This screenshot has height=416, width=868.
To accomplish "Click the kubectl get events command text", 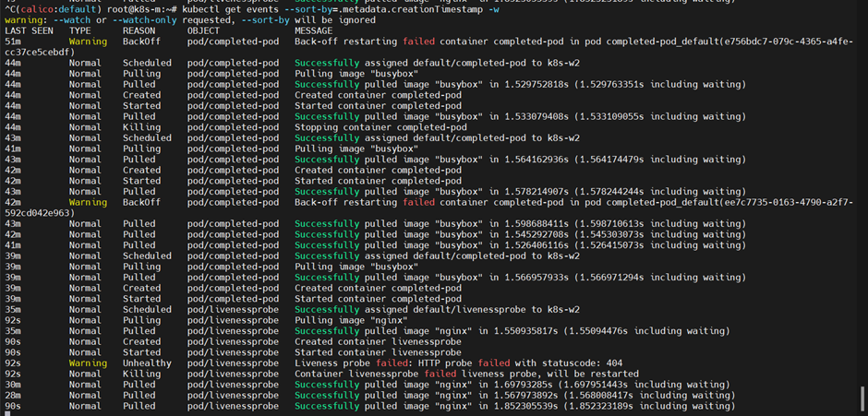I will (x=339, y=9).
